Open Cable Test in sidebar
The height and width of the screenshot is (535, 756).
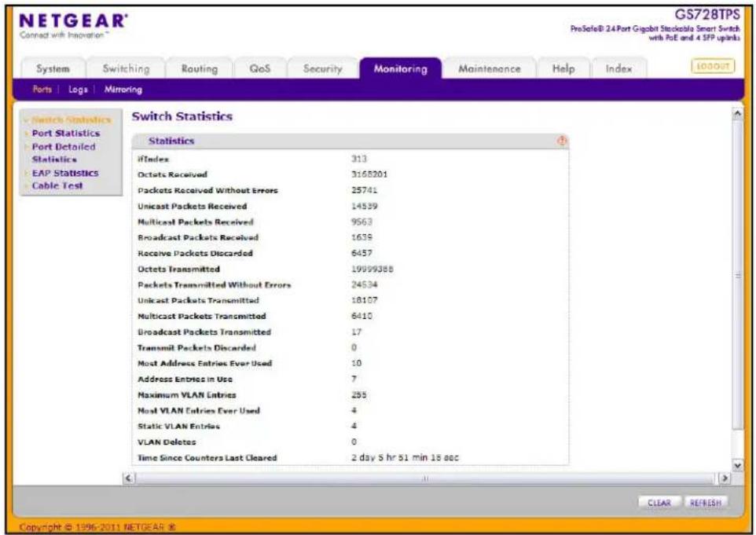[x=57, y=185]
